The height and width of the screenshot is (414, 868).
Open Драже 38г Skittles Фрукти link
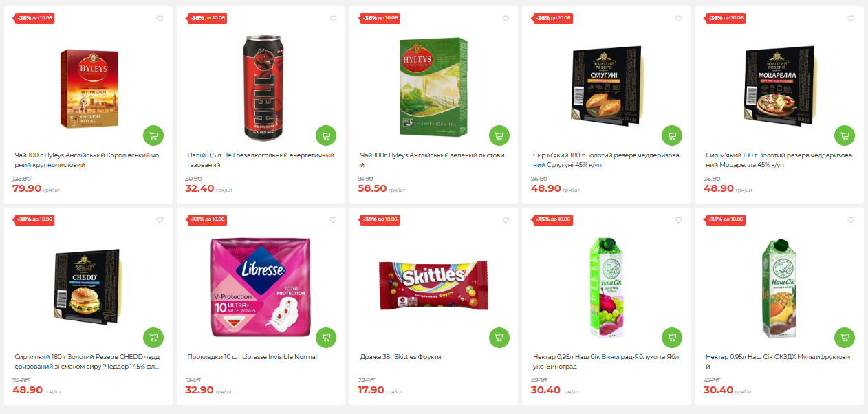pos(400,357)
